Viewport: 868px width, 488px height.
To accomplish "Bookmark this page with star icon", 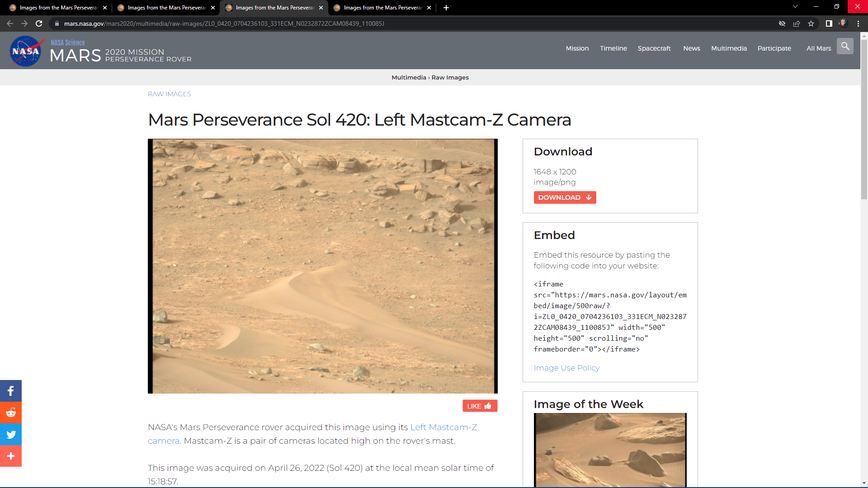I will tap(811, 23).
